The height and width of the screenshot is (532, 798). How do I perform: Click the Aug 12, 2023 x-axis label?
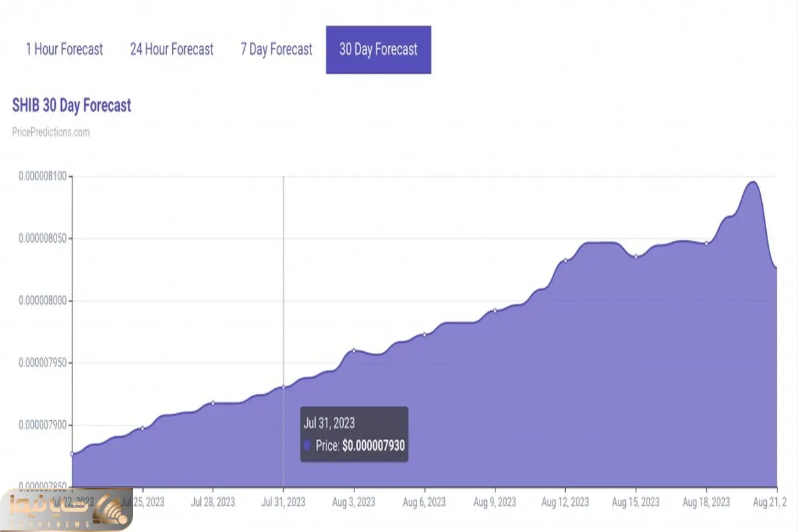pos(565,501)
